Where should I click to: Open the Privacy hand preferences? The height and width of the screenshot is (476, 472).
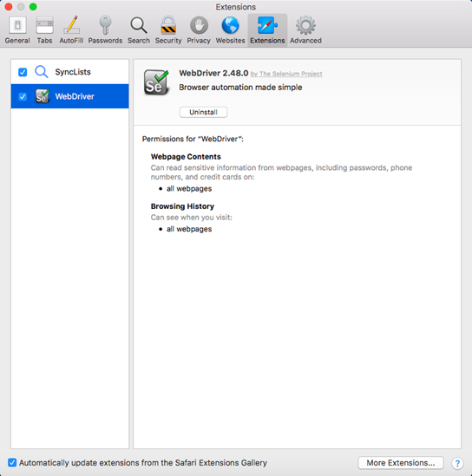point(199,30)
